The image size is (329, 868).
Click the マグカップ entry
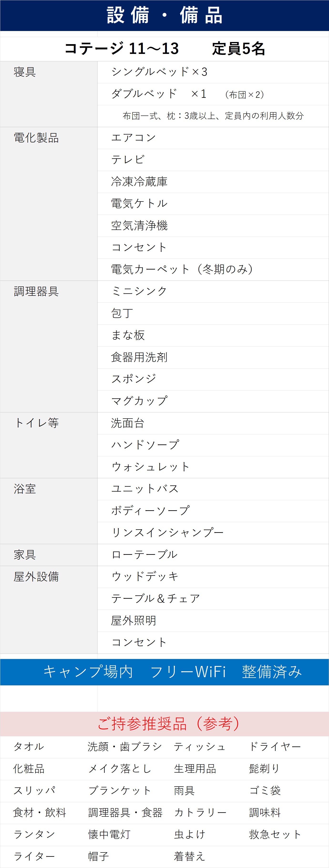139,401
